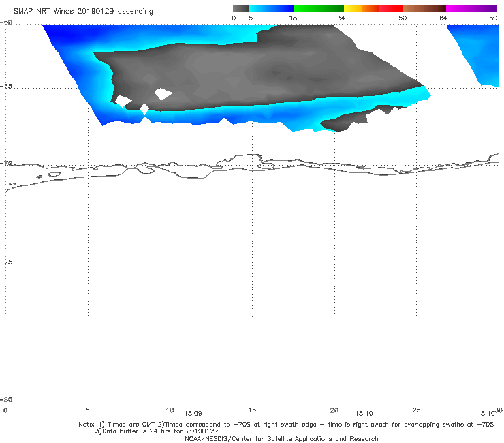
Task: Click the 'Times are GMT' note line
Action: [286, 425]
